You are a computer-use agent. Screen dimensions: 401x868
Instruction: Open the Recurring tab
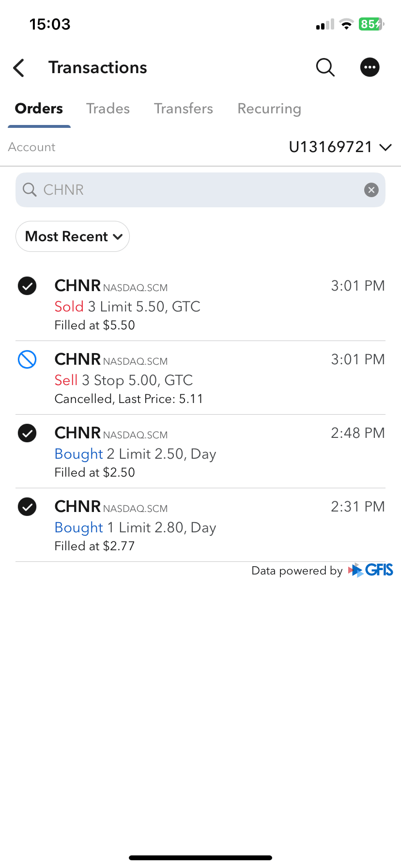tap(269, 108)
